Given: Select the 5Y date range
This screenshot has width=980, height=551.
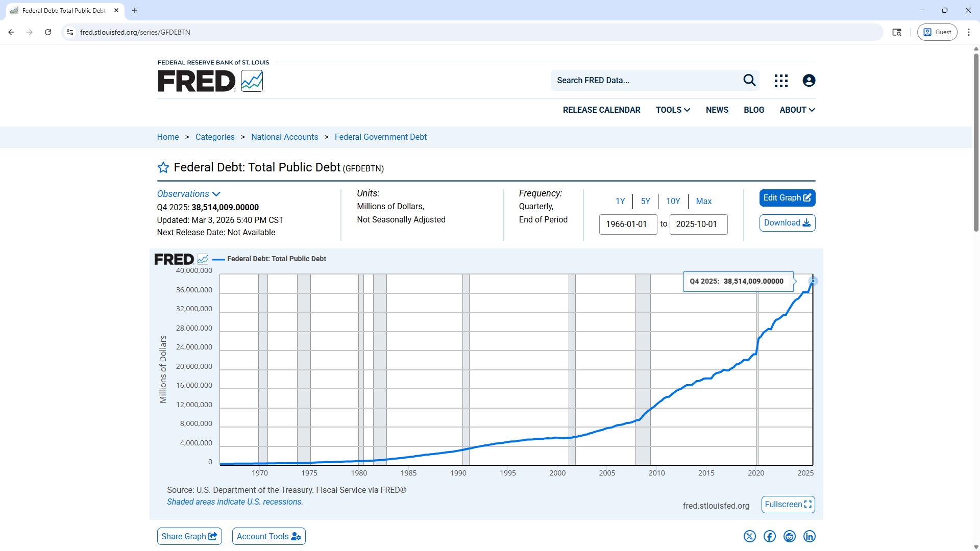Looking at the screenshot, I should pos(645,201).
